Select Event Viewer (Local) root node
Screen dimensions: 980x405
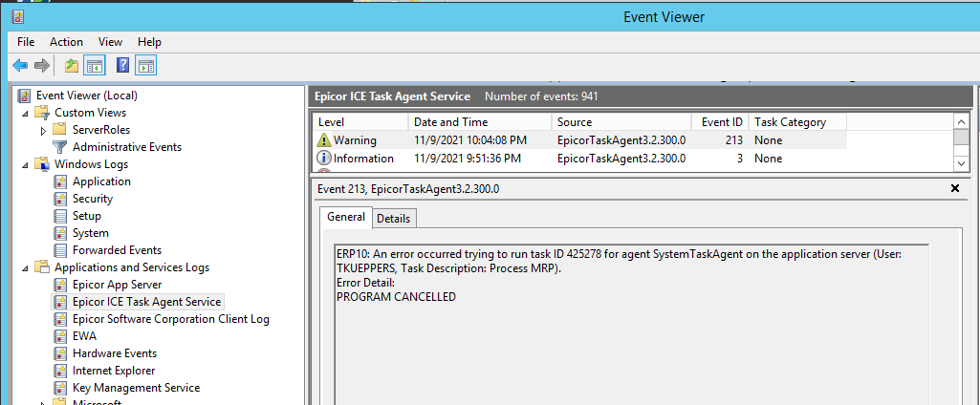point(87,96)
